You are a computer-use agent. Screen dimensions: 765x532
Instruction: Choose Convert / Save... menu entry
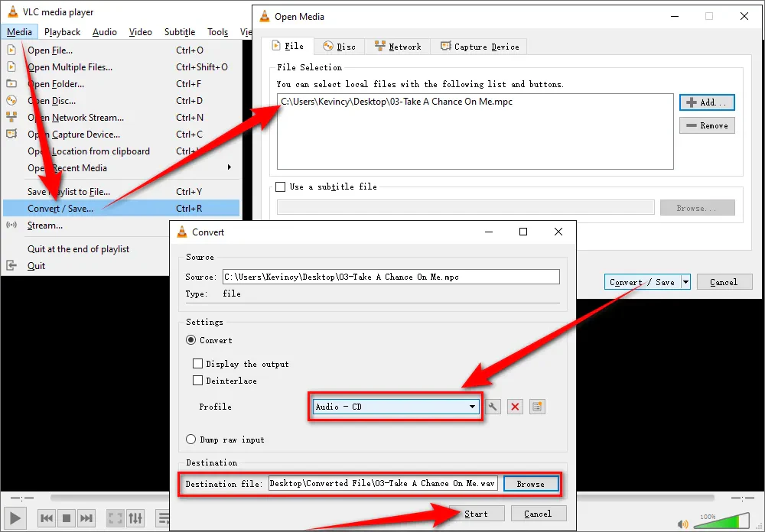pyautogui.click(x=121, y=208)
